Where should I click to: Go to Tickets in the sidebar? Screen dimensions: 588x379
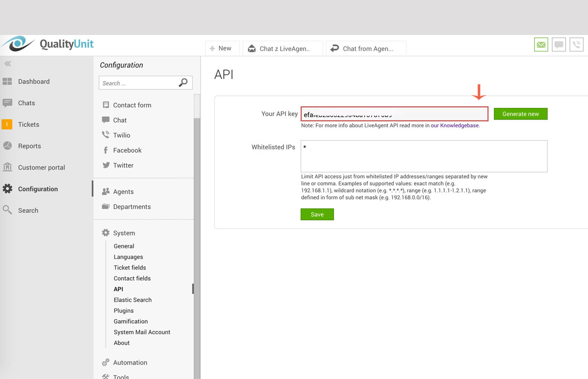28,124
